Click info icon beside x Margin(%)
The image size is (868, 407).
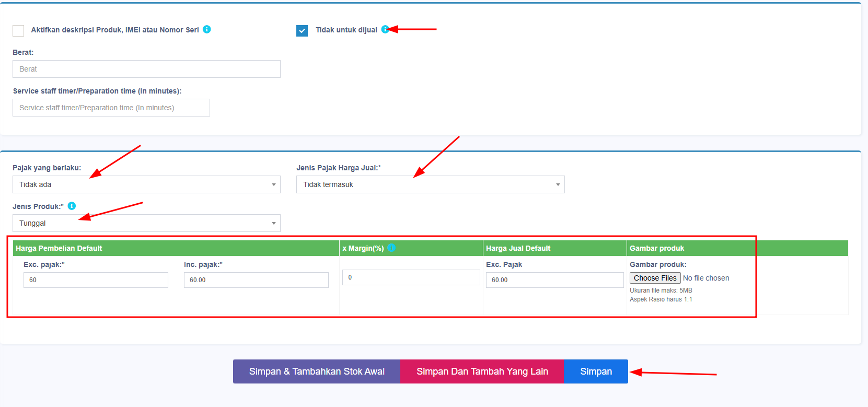click(391, 248)
